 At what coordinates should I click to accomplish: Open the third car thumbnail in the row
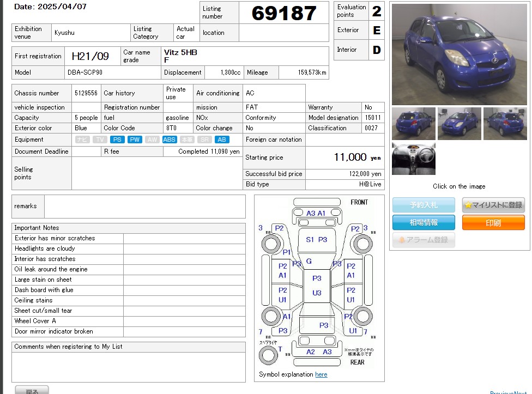click(505, 123)
